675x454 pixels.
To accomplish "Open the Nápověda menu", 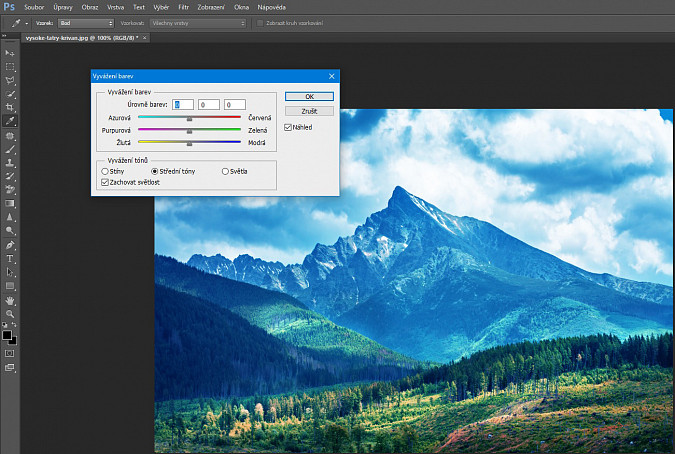I will (x=272, y=7).
